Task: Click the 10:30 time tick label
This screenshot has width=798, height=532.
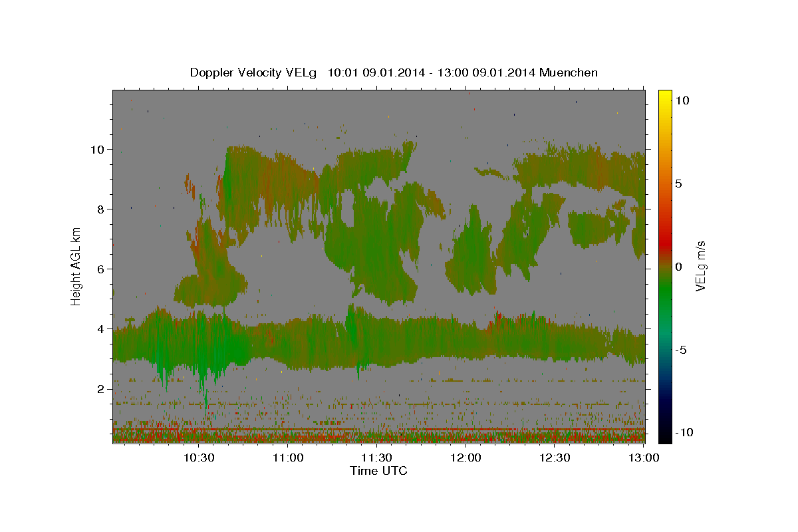Action: [199, 458]
